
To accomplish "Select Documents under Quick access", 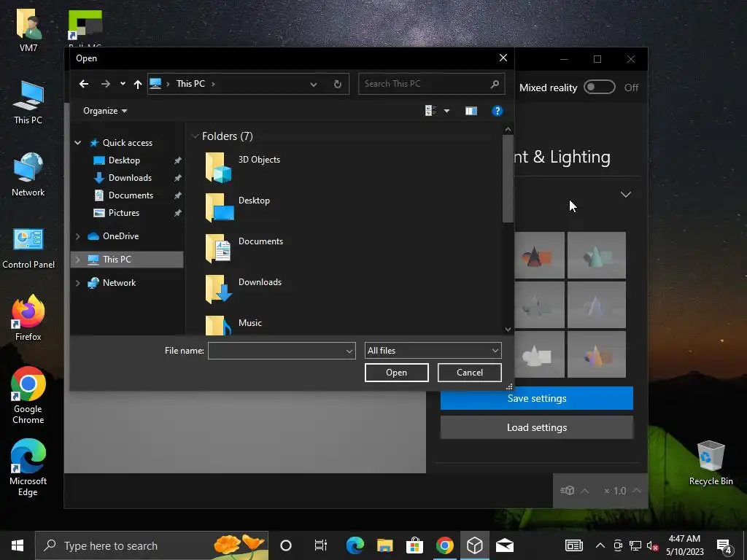I will coord(131,195).
